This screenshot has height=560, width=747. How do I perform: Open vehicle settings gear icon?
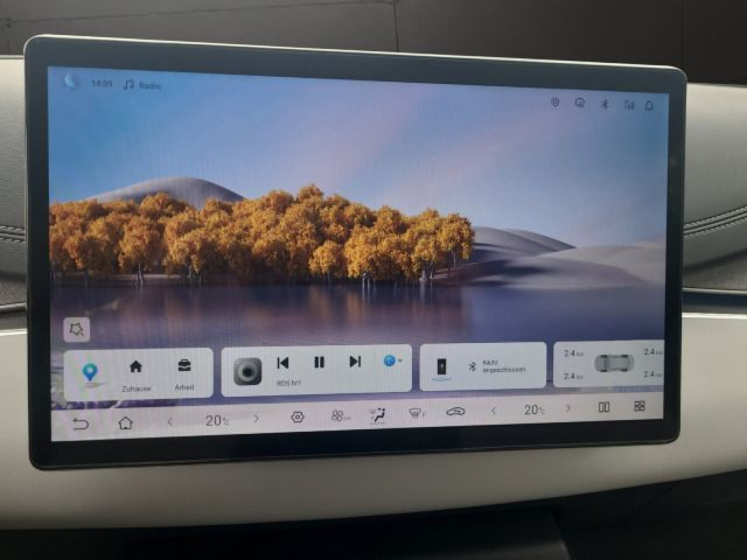click(x=297, y=417)
